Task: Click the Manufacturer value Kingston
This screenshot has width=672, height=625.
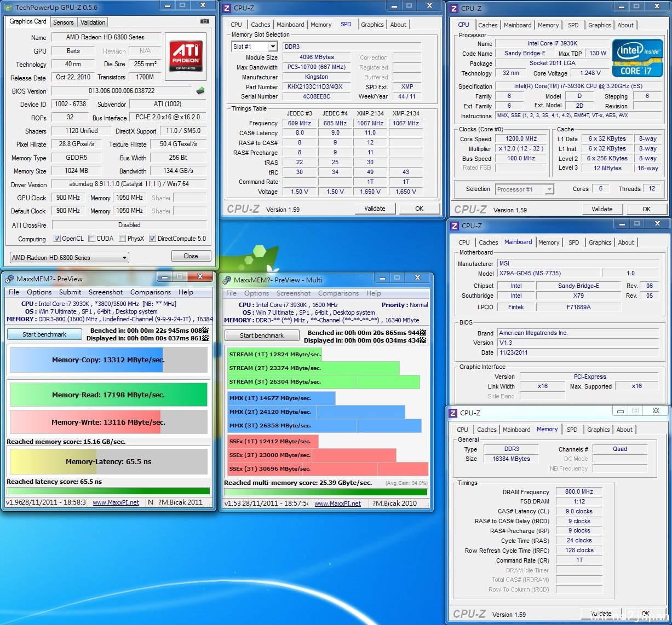Action: click(317, 77)
